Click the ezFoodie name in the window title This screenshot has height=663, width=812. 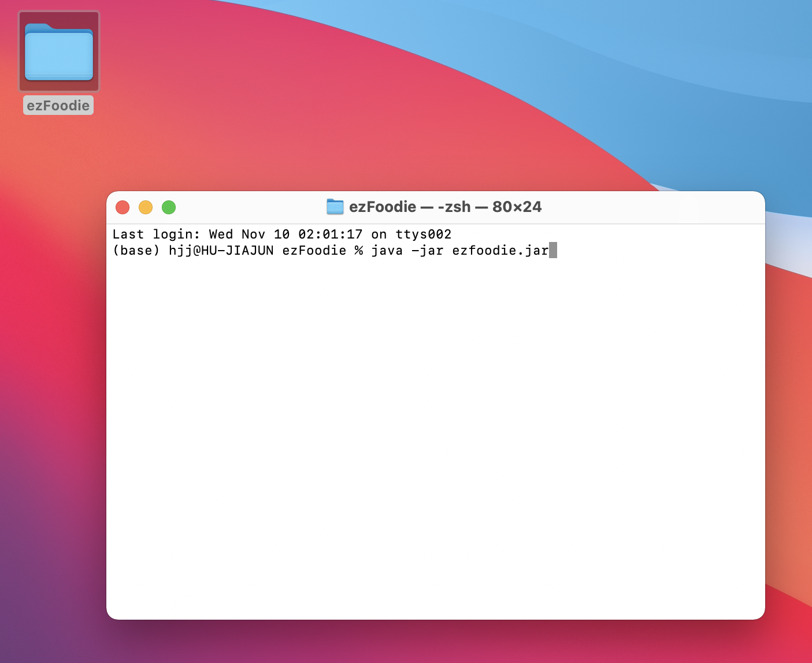click(x=383, y=207)
